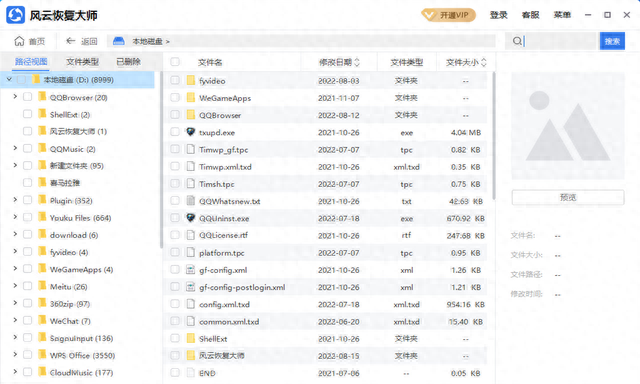
Task: Click the ShellExt folder icon in the file list
Action: tap(191, 338)
